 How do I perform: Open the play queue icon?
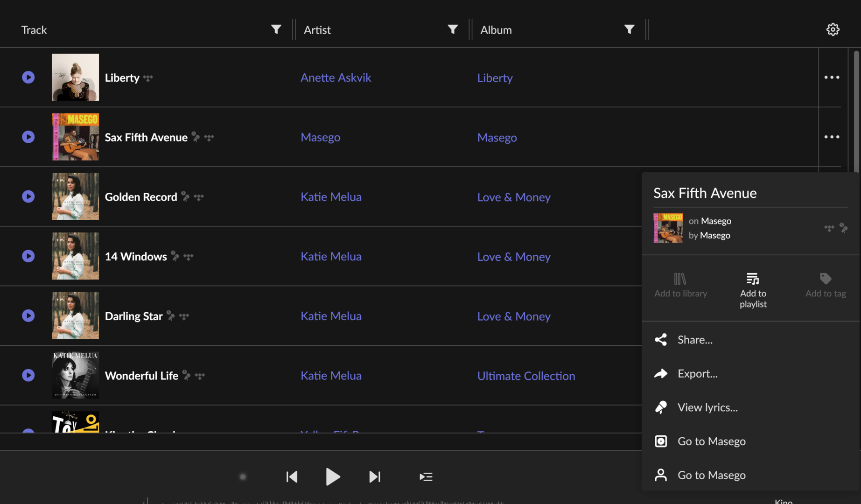[x=426, y=476]
